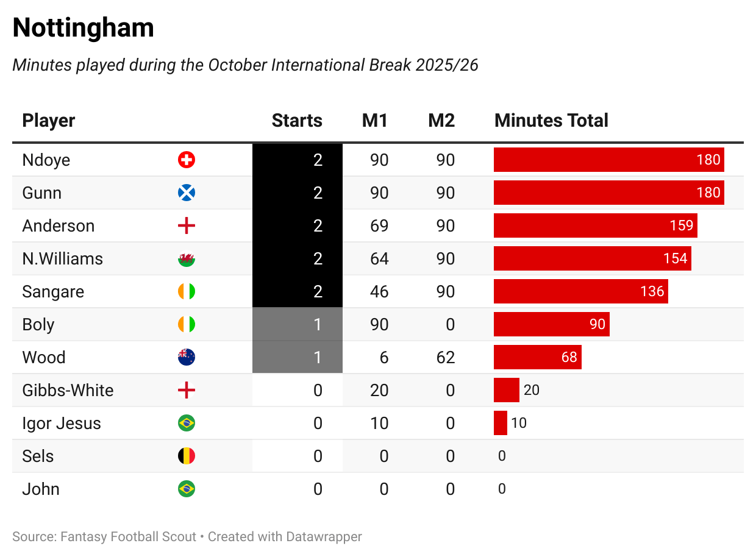Click the M2 column header
Image resolution: width=756 pixels, height=557 pixels.
pyautogui.click(x=441, y=121)
